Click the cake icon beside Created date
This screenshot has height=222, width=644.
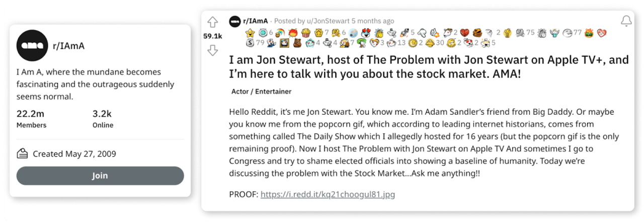(x=22, y=154)
